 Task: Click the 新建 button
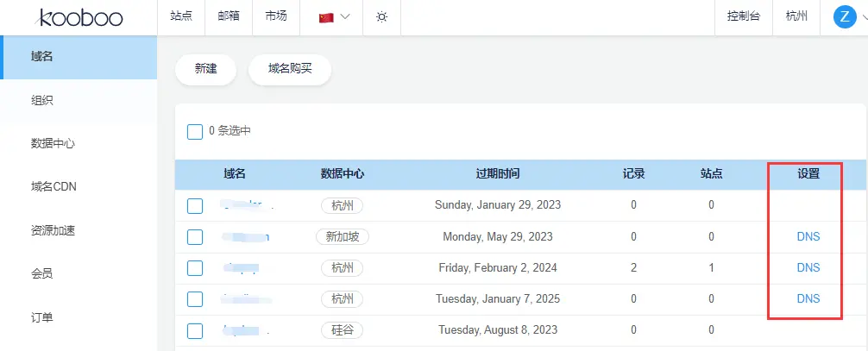(205, 69)
